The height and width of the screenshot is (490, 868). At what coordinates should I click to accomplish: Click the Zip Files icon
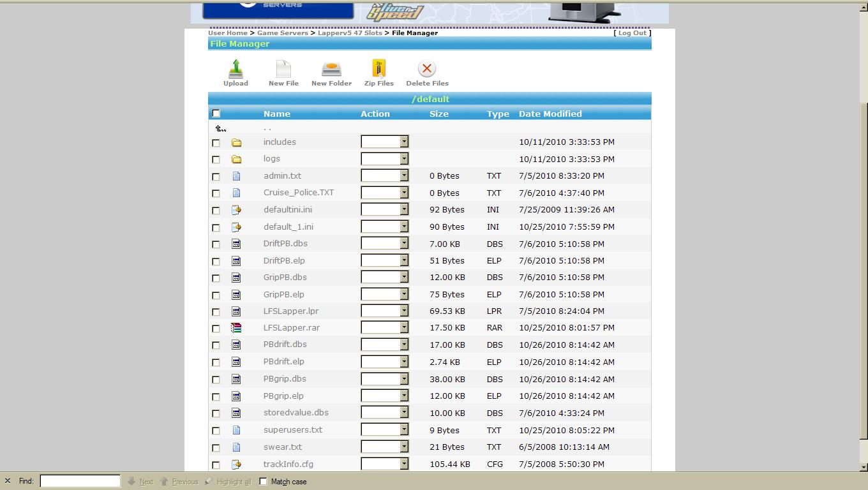click(379, 68)
